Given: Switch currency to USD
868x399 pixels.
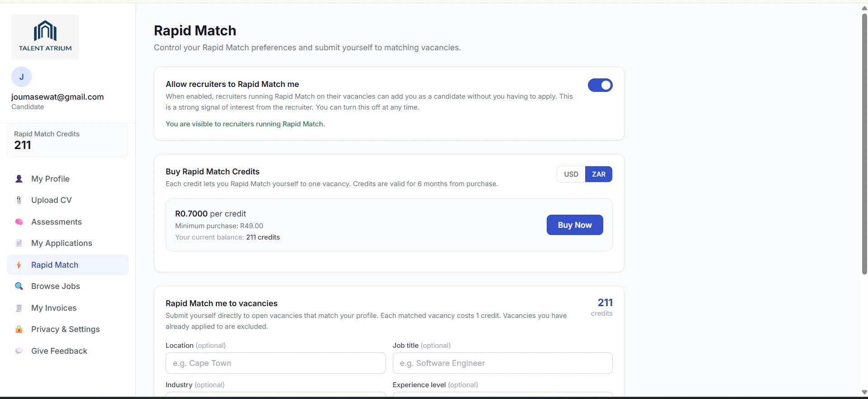Looking at the screenshot, I should [x=571, y=174].
